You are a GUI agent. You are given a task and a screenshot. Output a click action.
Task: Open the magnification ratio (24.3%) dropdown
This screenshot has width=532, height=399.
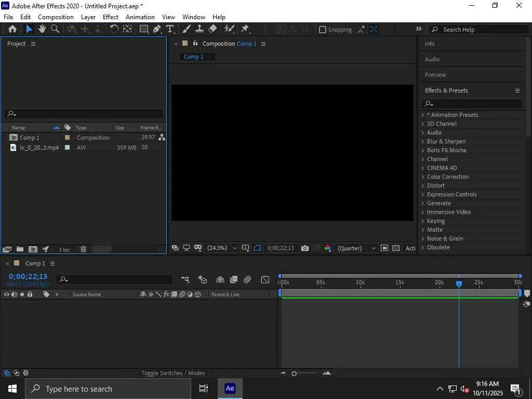point(222,248)
